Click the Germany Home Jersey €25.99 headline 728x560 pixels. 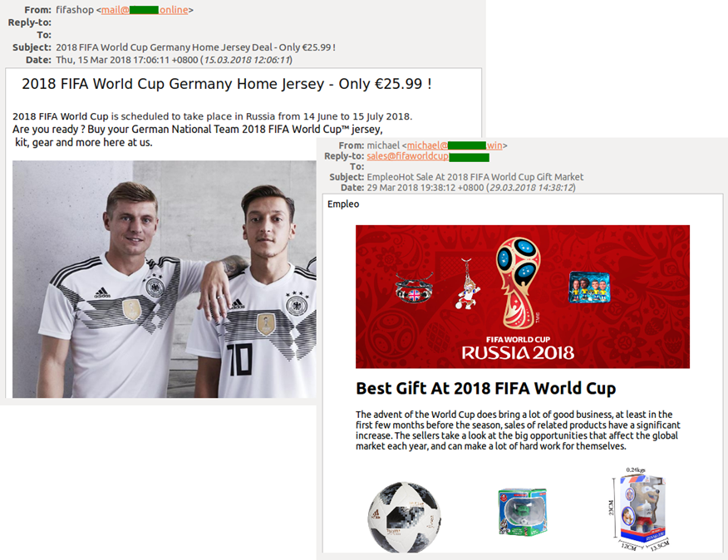227,84
